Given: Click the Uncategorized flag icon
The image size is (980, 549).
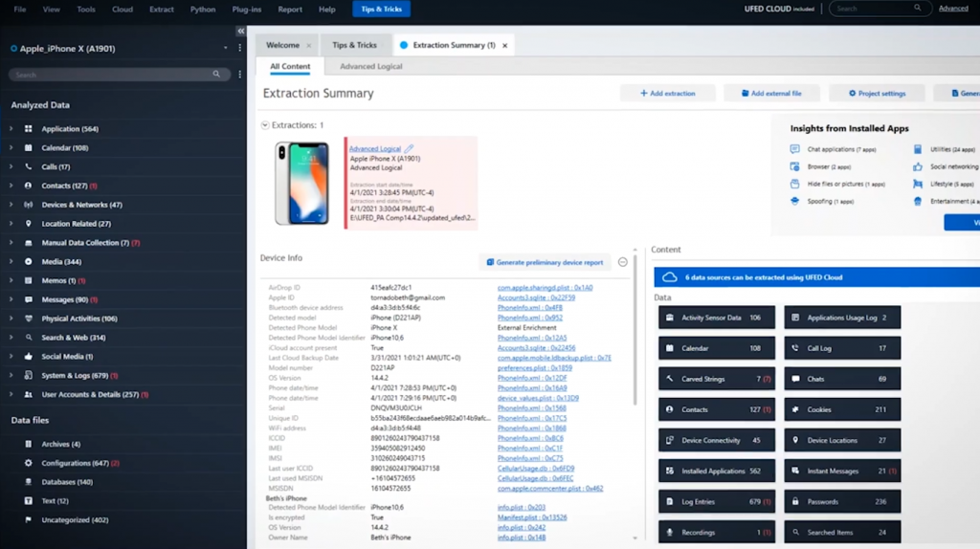Looking at the screenshot, I should [x=28, y=519].
